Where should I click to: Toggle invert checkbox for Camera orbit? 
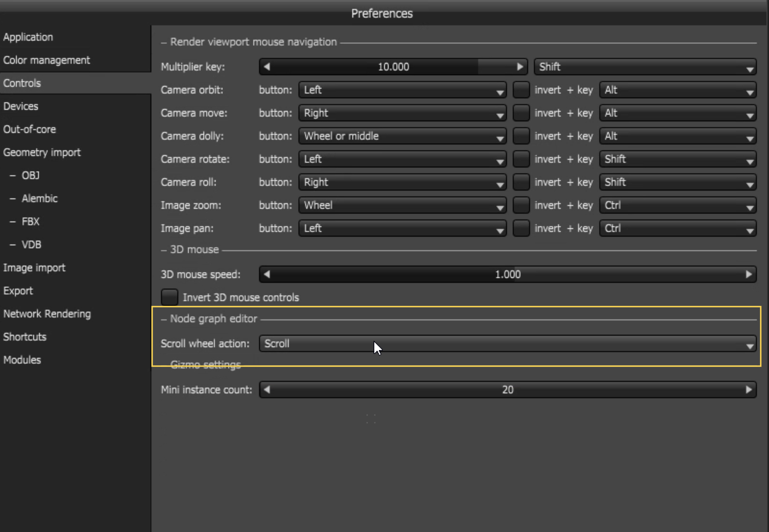[521, 90]
